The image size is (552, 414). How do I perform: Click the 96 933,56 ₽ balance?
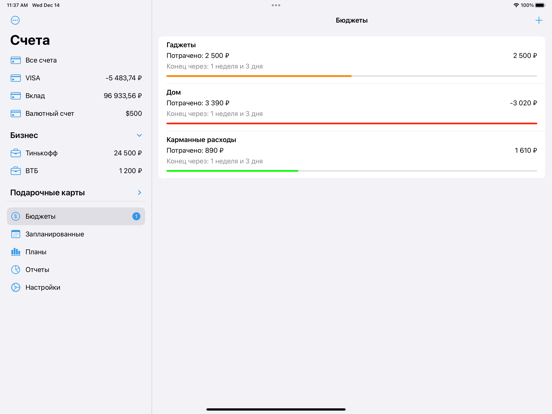123,96
